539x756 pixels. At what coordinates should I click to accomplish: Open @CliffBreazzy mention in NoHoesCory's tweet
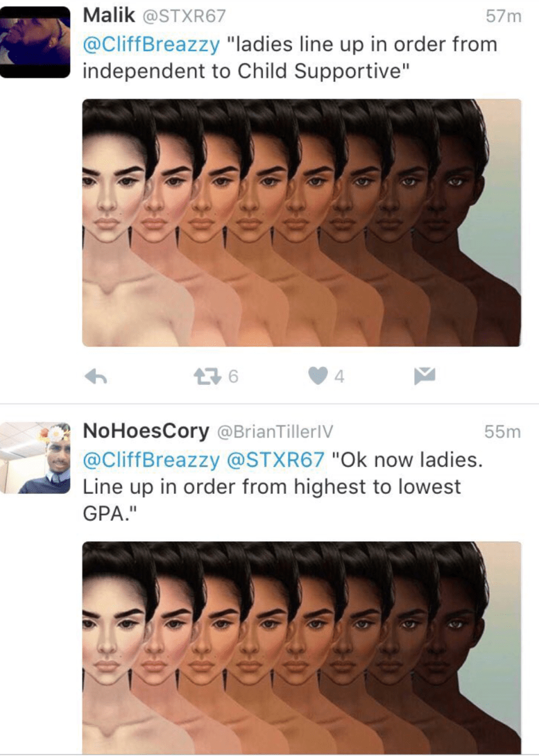coord(152,460)
